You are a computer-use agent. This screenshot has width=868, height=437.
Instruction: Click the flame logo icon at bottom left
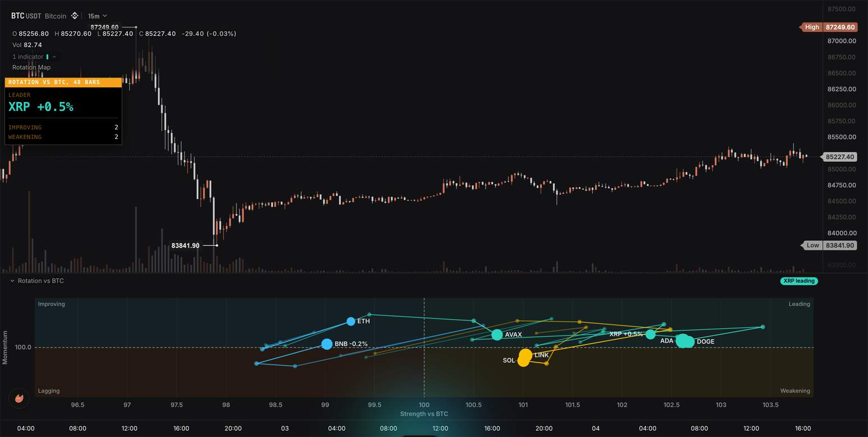[x=19, y=399]
